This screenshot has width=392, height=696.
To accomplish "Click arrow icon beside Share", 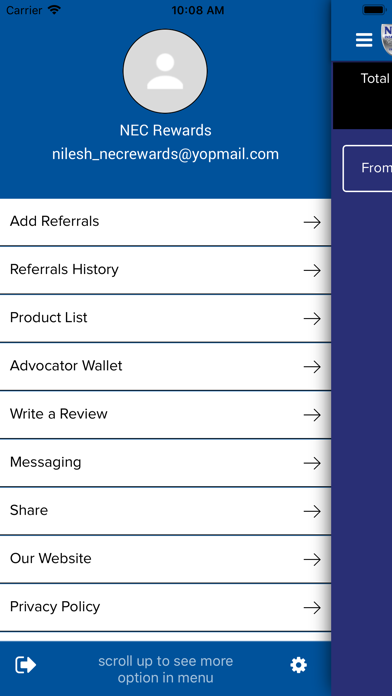I will click(312, 511).
